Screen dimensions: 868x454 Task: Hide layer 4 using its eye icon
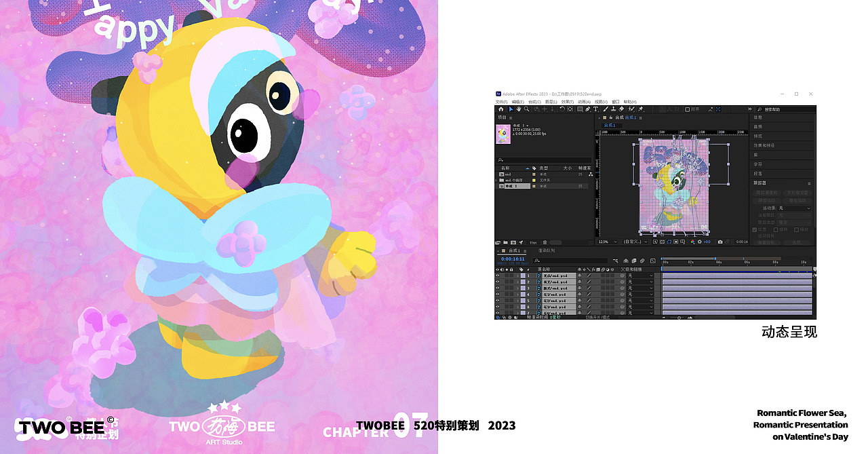(x=497, y=295)
